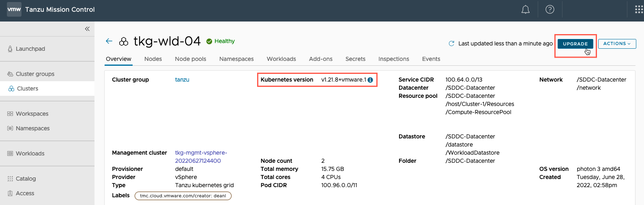Click the Pod CIDR value 100.96.0.0/11

click(x=339, y=185)
